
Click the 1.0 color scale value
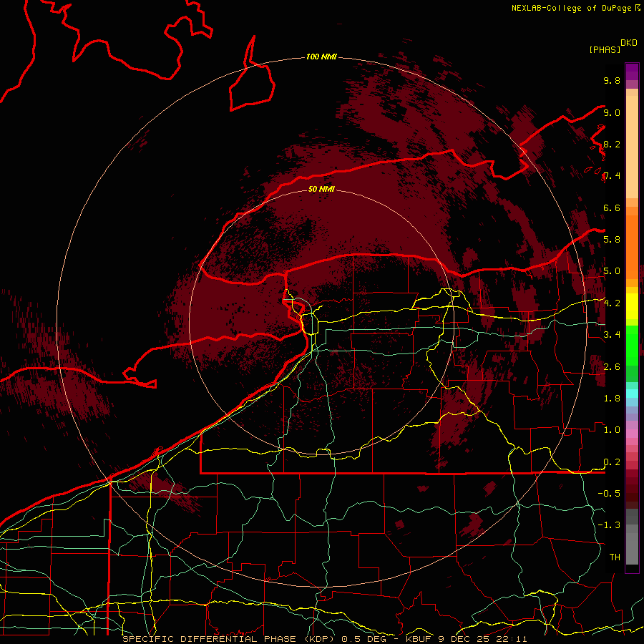pyautogui.click(x=612, y=430)
